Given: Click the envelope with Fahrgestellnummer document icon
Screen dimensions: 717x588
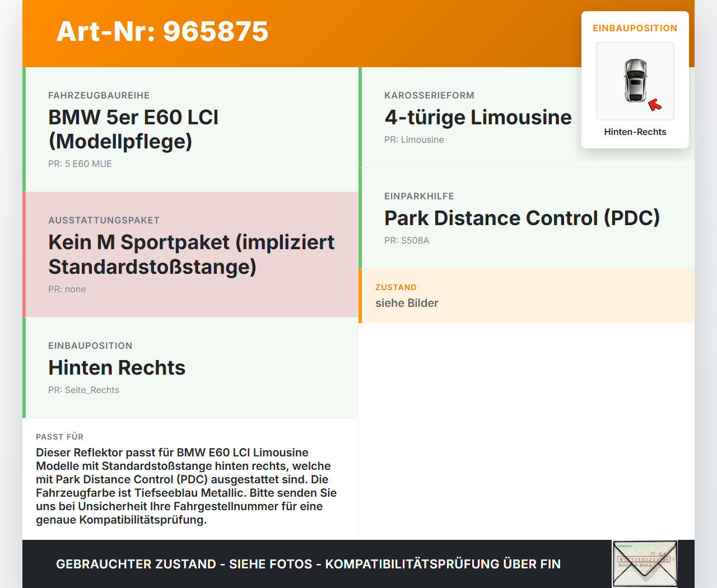Looking at the screenshot, I should coord(644,563).
